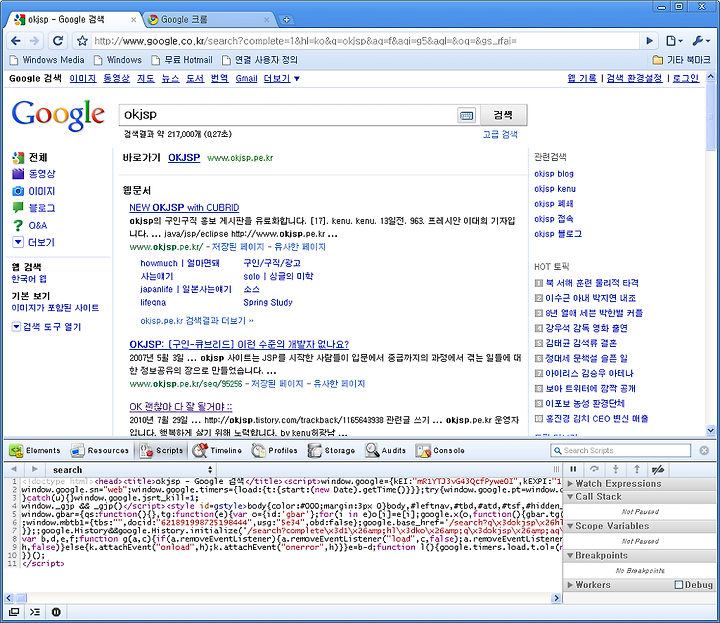Click the step out debugger icon
Image resolution: width=720 pixels, height=623 pixels.
pos(637,469)
